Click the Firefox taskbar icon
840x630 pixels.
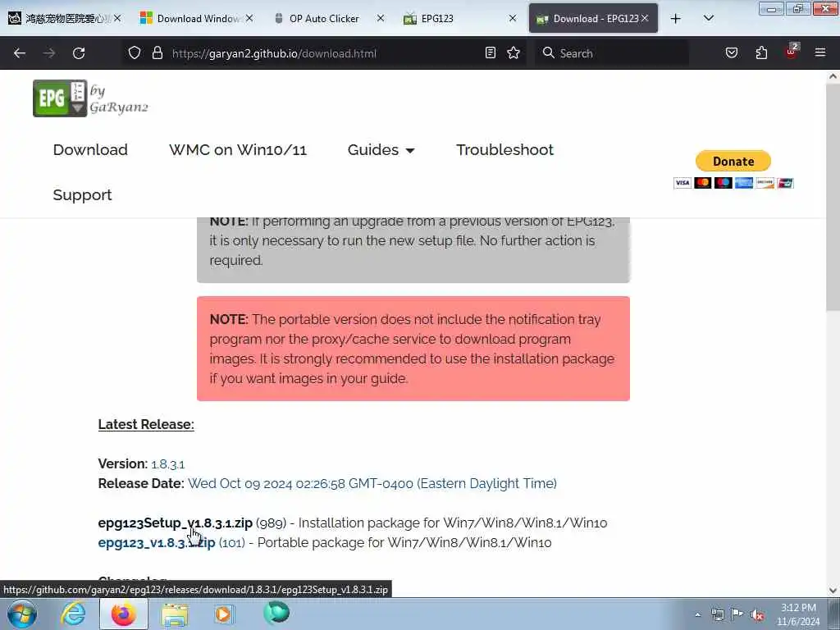123,614
